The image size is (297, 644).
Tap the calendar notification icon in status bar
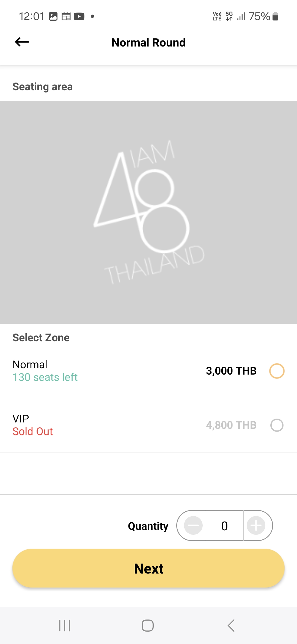point(66,17)
